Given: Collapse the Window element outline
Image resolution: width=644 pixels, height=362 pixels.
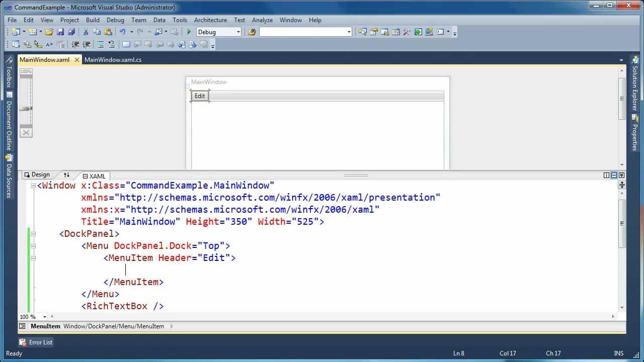Looking at the screenshot, I should click(34, 186).
